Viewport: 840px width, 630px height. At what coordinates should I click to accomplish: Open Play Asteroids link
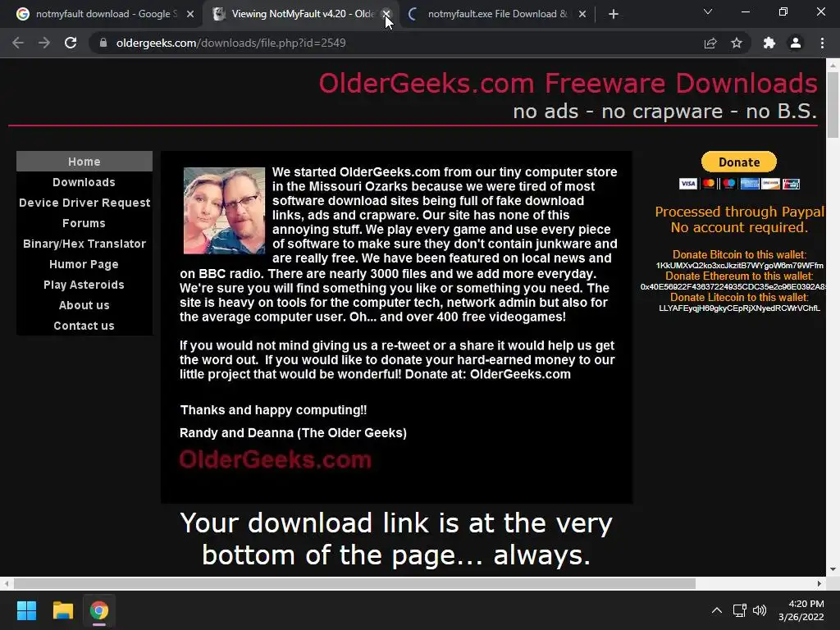click(84, 285)
